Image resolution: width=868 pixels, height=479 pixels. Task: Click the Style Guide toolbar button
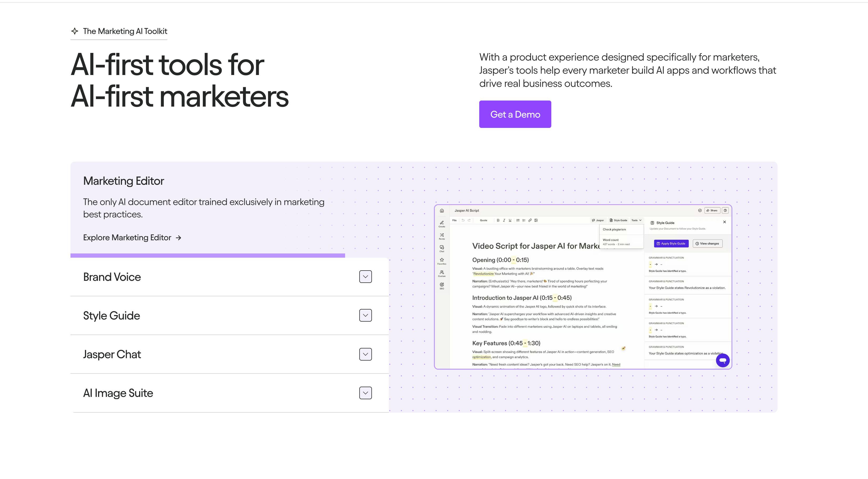click(618, 221)
